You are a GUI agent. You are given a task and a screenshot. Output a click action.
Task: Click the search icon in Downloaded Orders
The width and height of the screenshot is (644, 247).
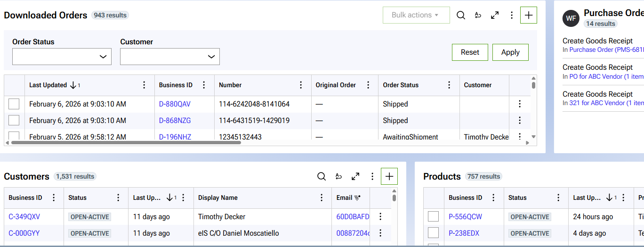click(x=461, y=15)
